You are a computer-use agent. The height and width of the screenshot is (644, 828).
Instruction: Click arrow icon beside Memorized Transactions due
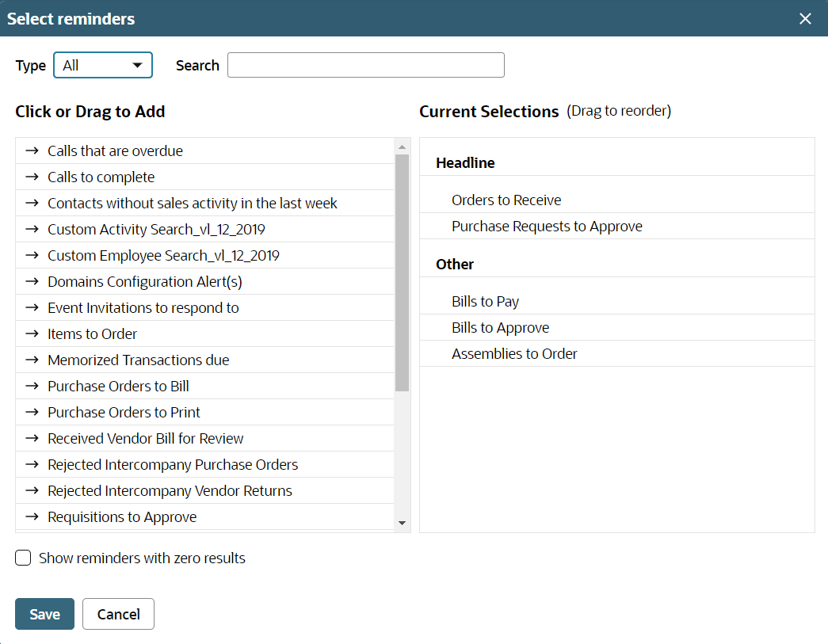pos(32,360)
